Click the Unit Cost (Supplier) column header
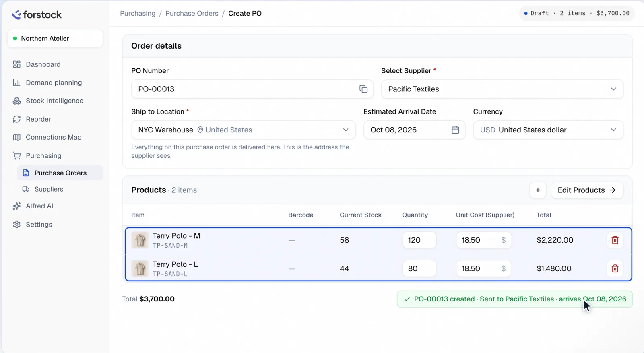Image resolution: width=644 pixels, height=353 pixels. click(x=485, y=215)
